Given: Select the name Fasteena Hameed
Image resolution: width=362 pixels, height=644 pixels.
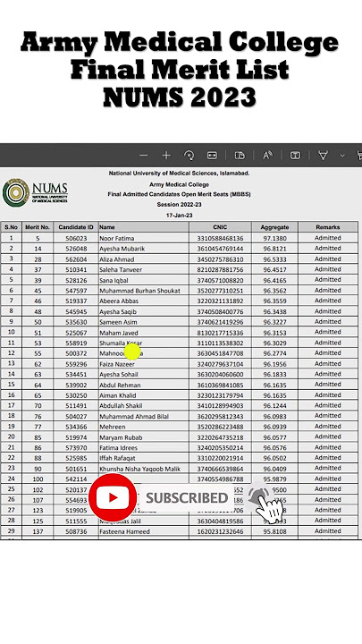Looking at the screenshot, I should pos(124,531).
